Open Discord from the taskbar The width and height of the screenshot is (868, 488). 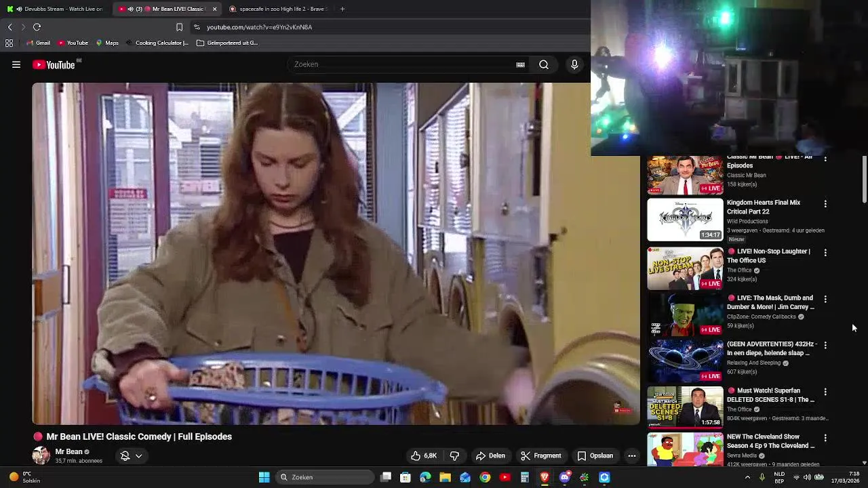coord(564,477)
